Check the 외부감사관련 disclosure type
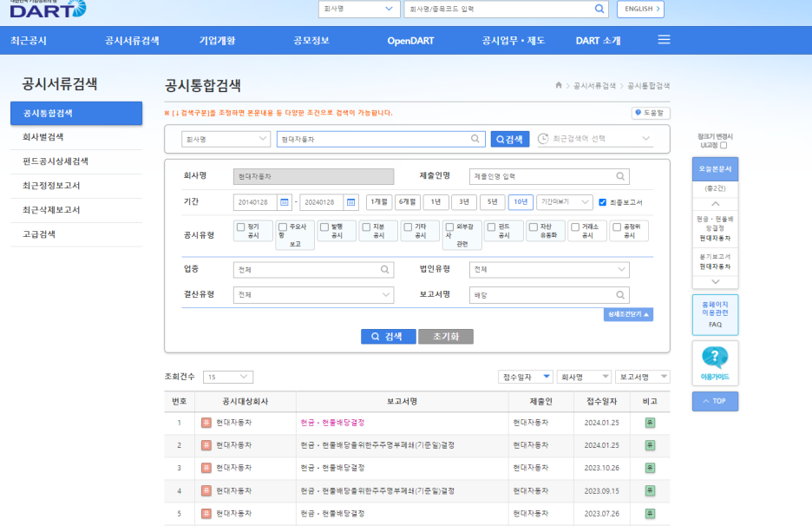812x526 pixels. pyautogui.click(x=449, y=227)
